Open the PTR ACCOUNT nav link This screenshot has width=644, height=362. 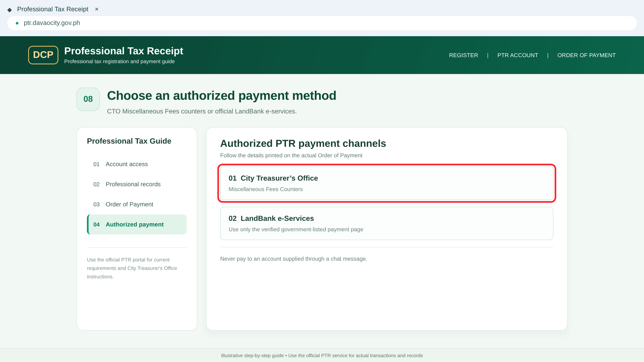(x=518, y=55)
